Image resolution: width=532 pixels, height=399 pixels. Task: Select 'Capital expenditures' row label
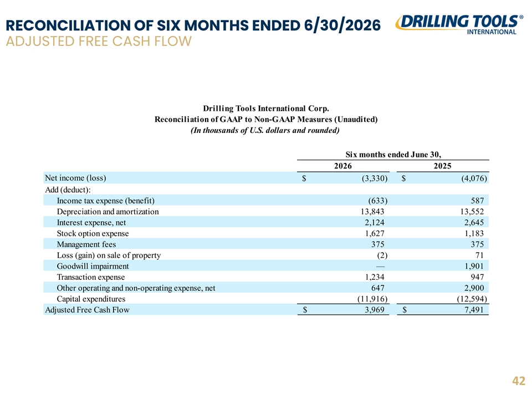click(91, 299)
